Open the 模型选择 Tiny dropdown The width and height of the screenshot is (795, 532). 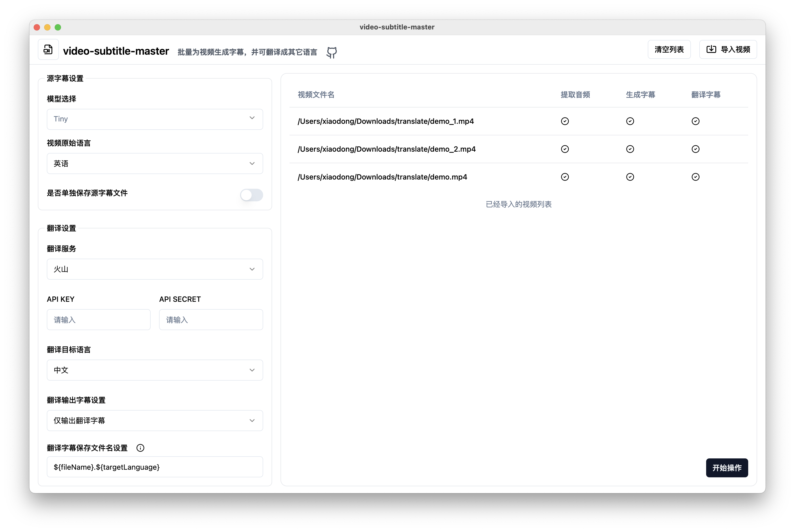pyautogui.click(x=155, y=119)
